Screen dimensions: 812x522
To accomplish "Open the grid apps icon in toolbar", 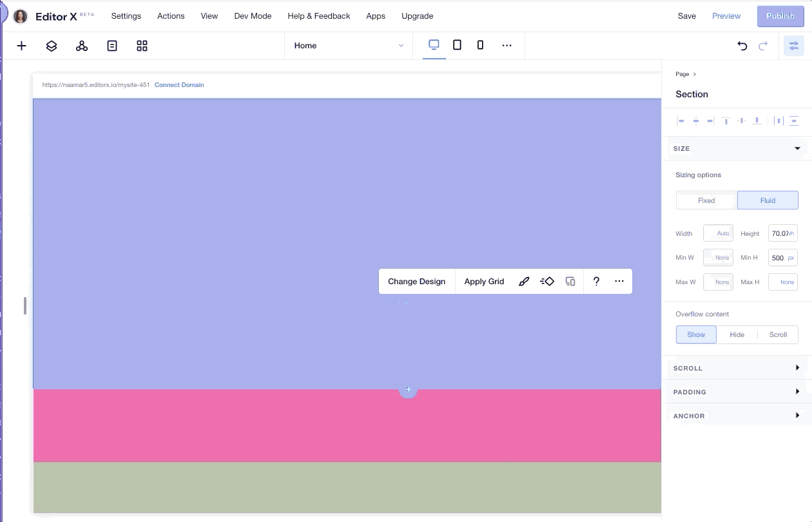I will coord(142,46).
